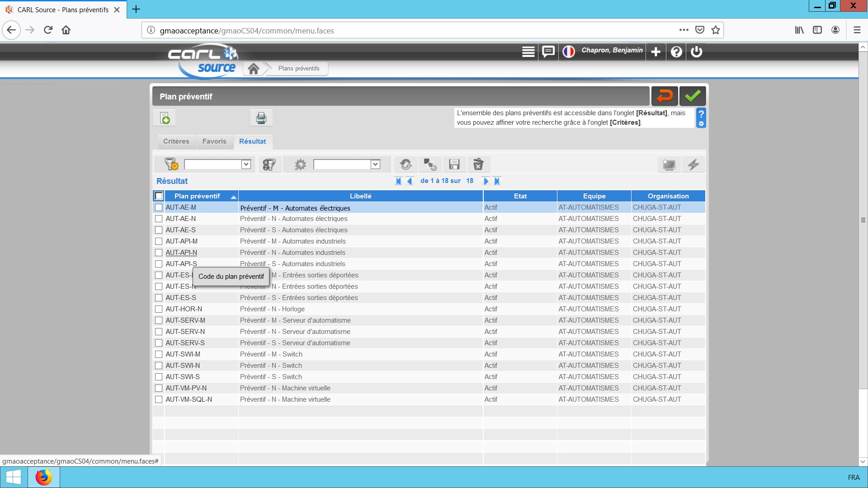
Task: Click the trash delete icon
Action: [478, 164]
